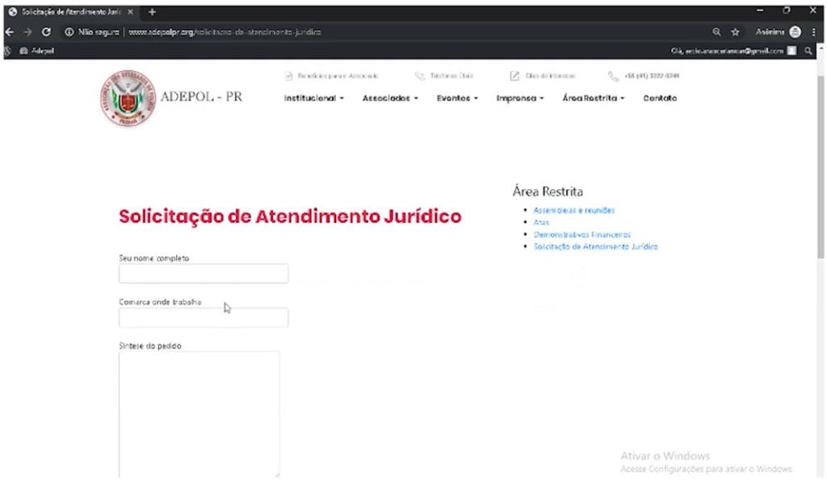Open the Imprensa navigation menu
This screenshot has width=827, height=504.
(519, 99)
